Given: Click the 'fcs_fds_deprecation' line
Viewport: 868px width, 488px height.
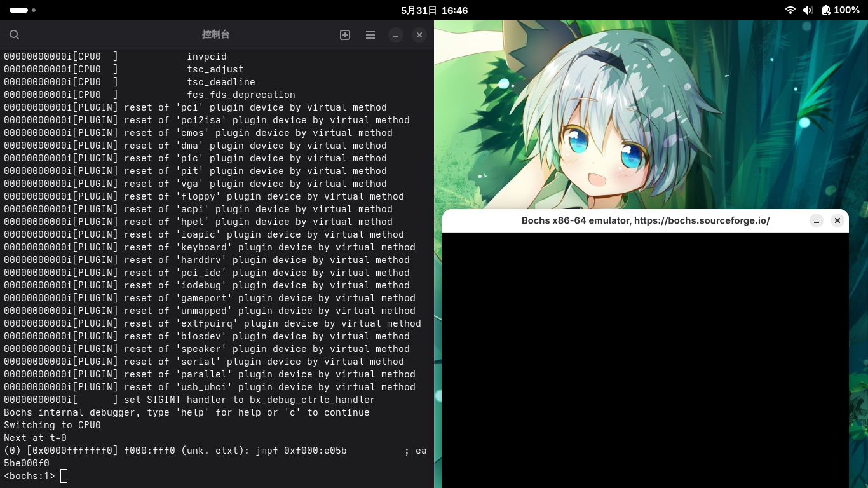Looking at the screenshot, I should tap(149, 95).
